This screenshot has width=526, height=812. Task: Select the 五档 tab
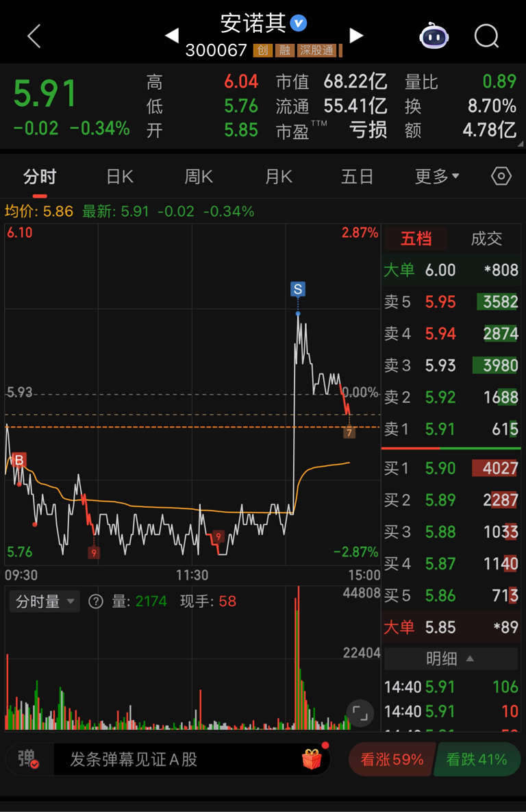416,238
